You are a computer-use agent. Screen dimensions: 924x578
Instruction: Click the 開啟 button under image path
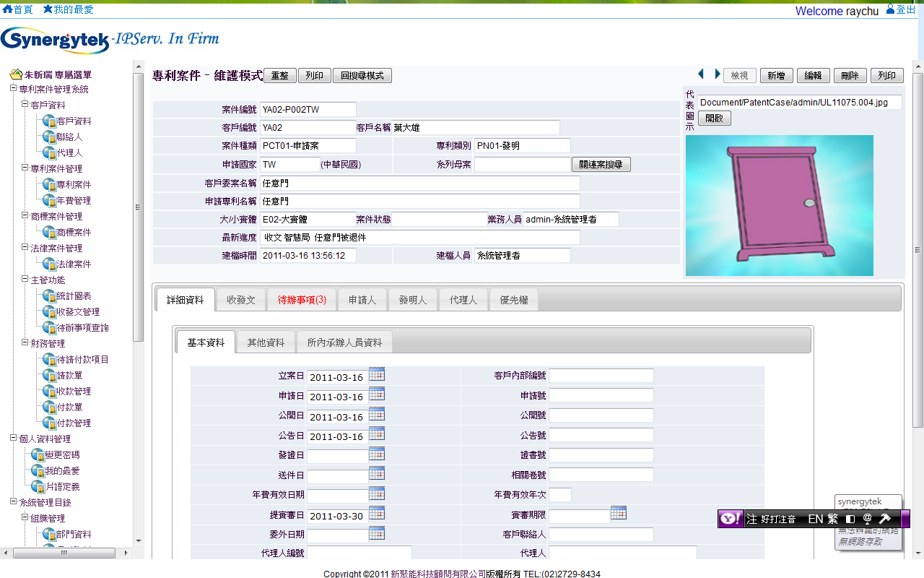coord(715,118)
